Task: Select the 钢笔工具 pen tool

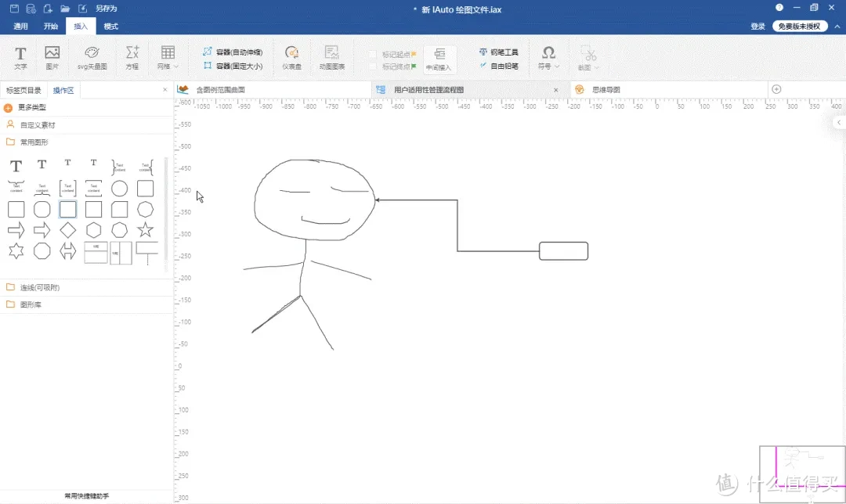Action: tap(498, 52)
